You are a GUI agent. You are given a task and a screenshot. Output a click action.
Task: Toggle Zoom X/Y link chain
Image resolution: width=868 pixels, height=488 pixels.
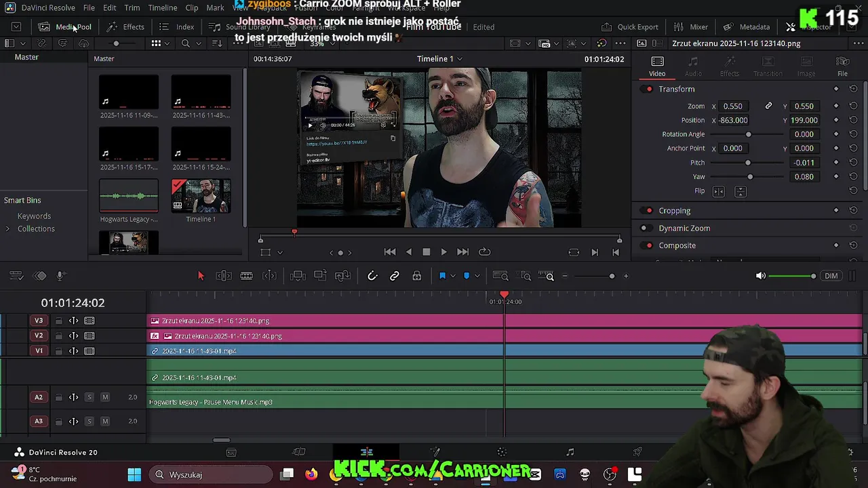[768, 106]
